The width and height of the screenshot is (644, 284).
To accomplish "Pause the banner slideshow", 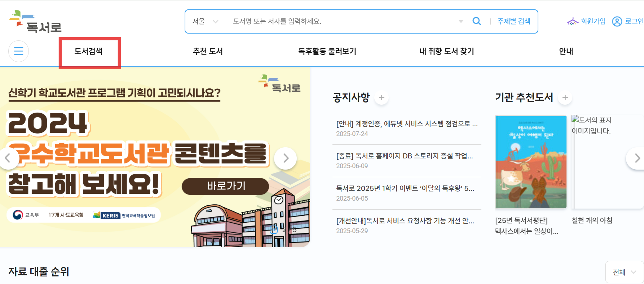I will pyautogui.click(x=274, y=229).
